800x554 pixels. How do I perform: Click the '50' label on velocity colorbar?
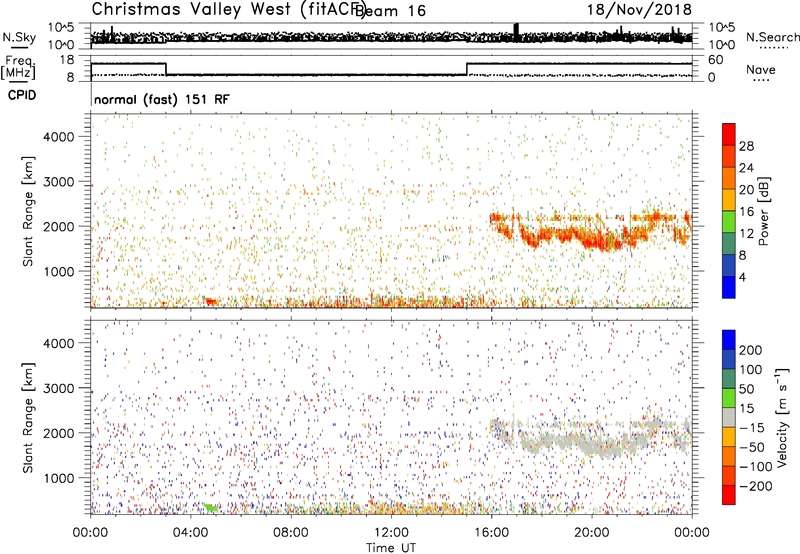click(746, 389)
